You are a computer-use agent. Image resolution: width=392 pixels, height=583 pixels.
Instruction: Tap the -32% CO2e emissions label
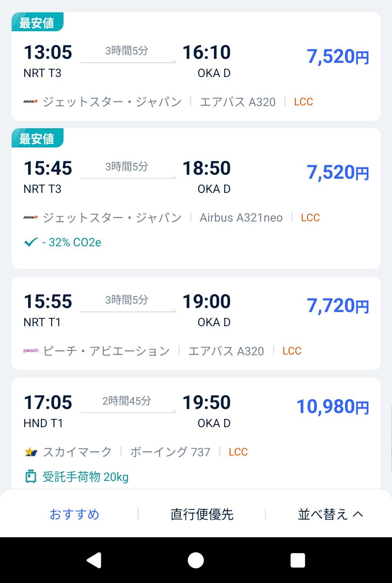[72, 242]
